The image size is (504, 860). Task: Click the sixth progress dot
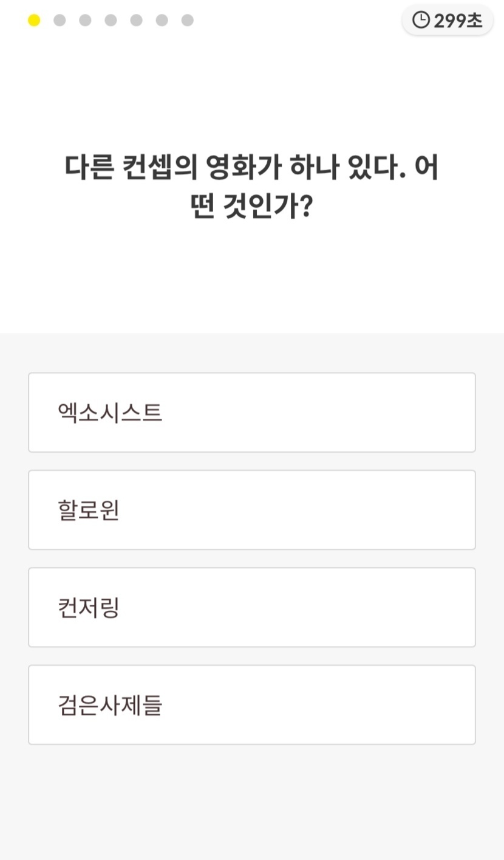tap(162, 21)
